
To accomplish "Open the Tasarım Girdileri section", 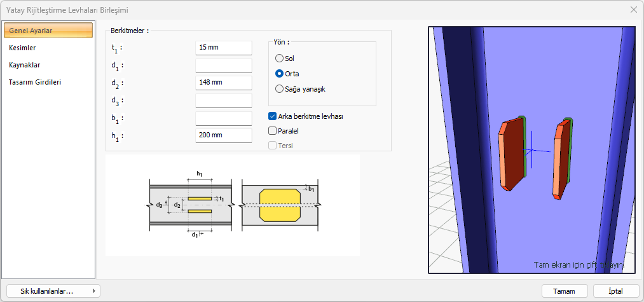I will pyautogui.click(x=48, y=82).
